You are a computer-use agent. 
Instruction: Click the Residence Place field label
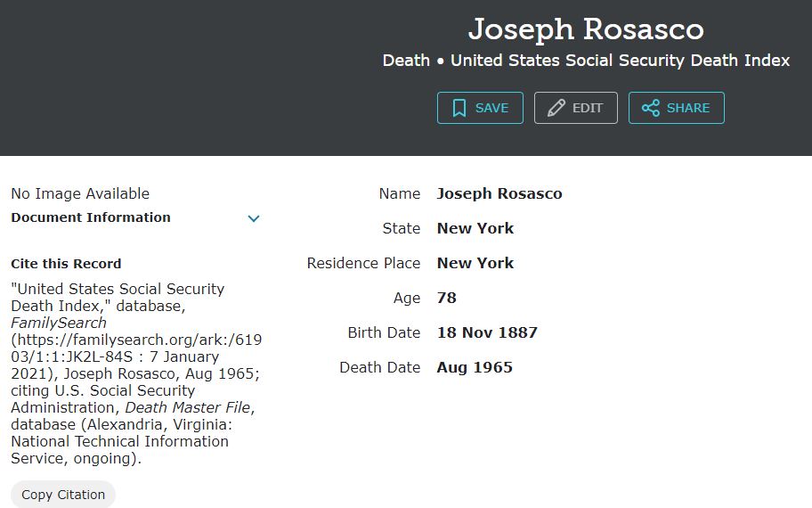(363, 263)
